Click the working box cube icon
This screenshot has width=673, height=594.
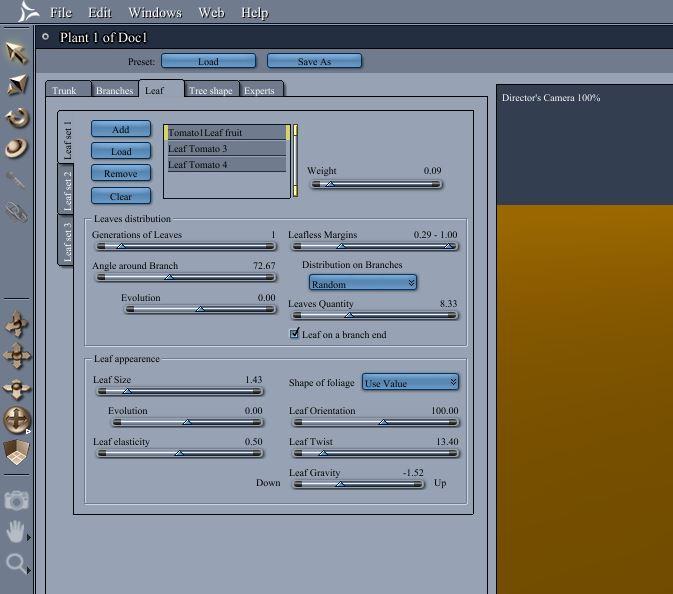[16, 452]
